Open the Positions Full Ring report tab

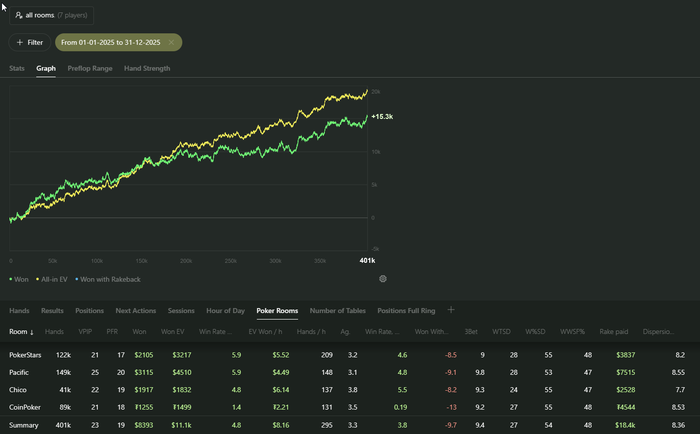406,310
